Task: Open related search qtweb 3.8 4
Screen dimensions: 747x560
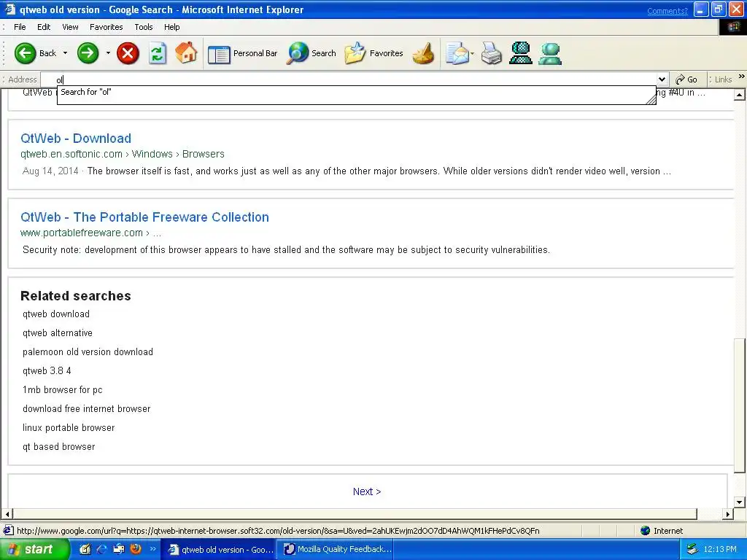Action: (x=47, y=370)
